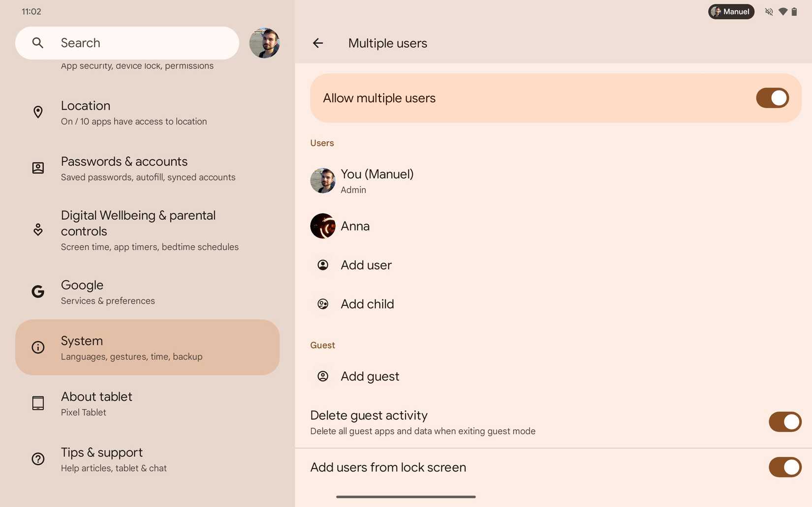Click the battery icon in status bar
The width and height of the screenshot is (812, 507).
(794, 12)
